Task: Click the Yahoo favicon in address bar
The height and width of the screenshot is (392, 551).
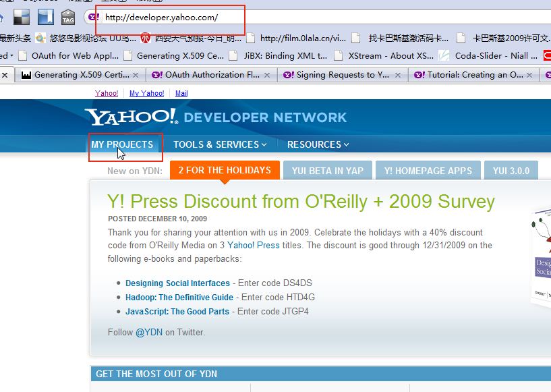Action: pos(94,17)
